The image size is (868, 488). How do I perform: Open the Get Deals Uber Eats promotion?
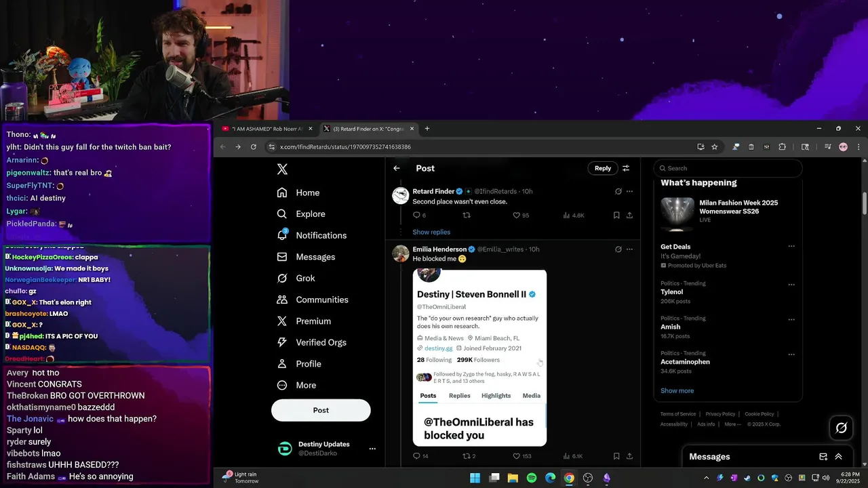(728, 256)
